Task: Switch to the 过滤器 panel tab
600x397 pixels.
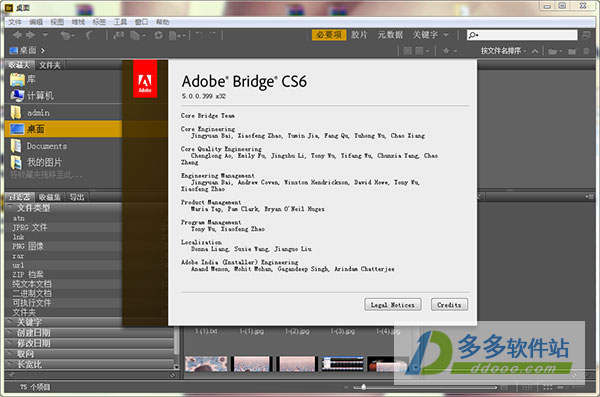Action: pos(20,197)
